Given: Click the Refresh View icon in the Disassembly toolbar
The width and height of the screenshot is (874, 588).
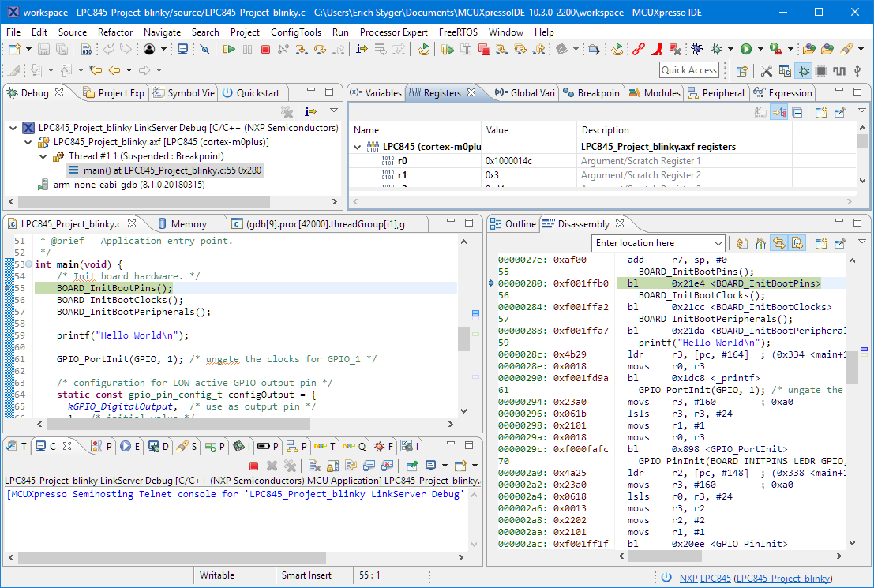Looking at the screenshot, I should pyautogui.click(x=741, y=243).
